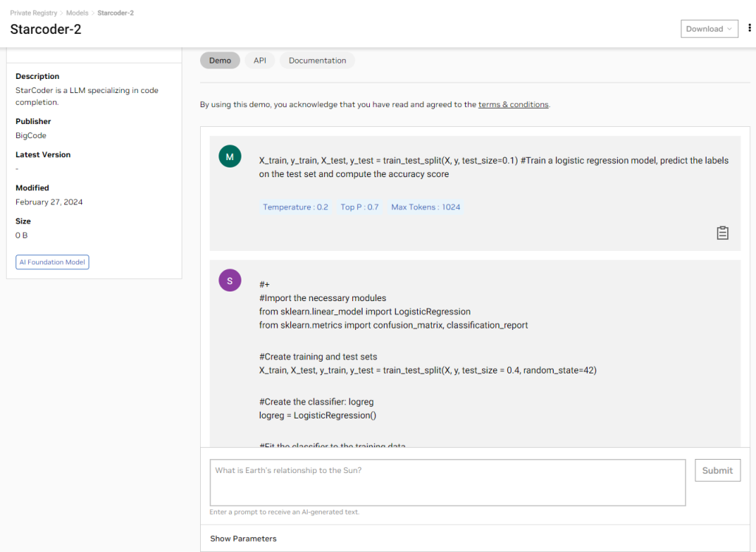Click the '#Import the necessary modules' comment
The height and width of the screenshot is (552, 756).
pos(323,298)
